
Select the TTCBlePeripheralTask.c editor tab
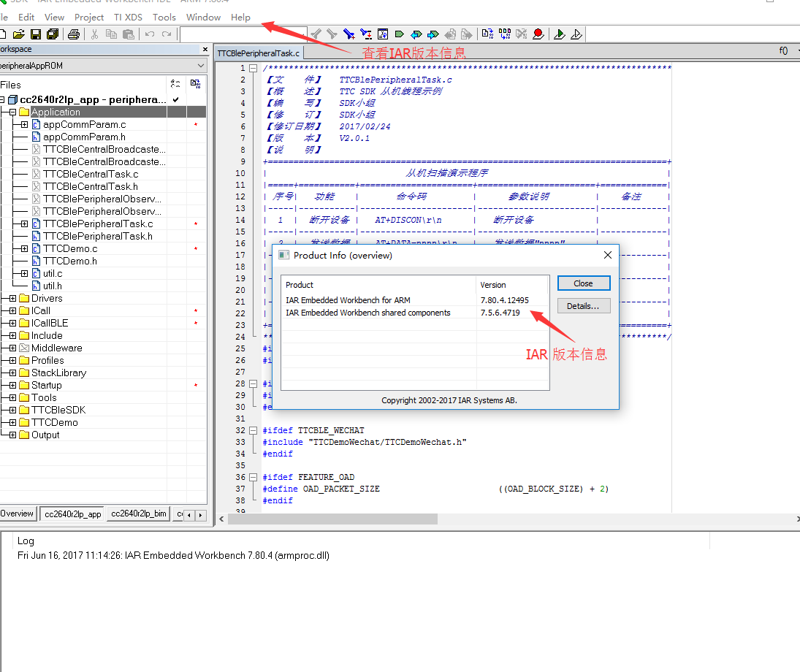click(258, 53)
